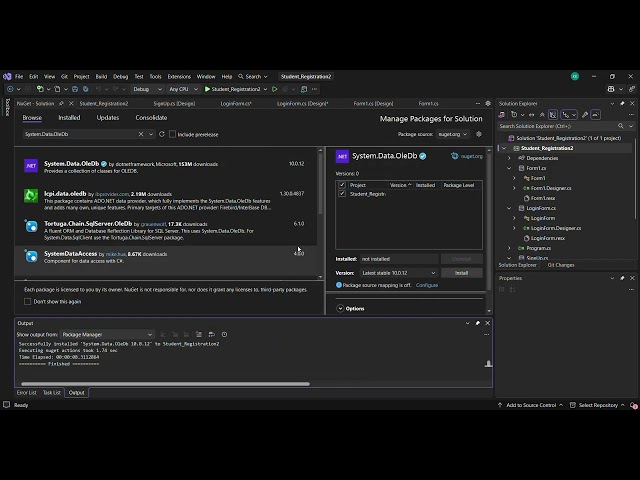Open NuGet package source settings gear
This screenshot has height=480, width=640.
pos(479,134)
